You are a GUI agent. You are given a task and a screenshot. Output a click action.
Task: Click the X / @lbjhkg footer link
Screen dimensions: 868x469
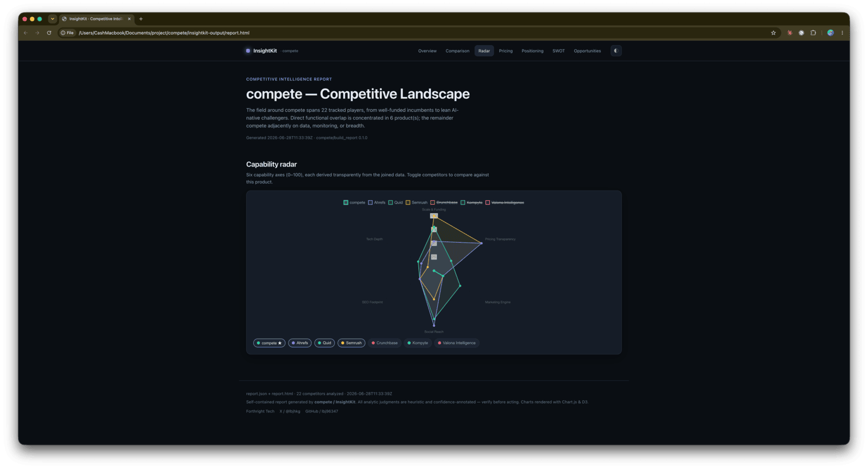coord(290,411)
